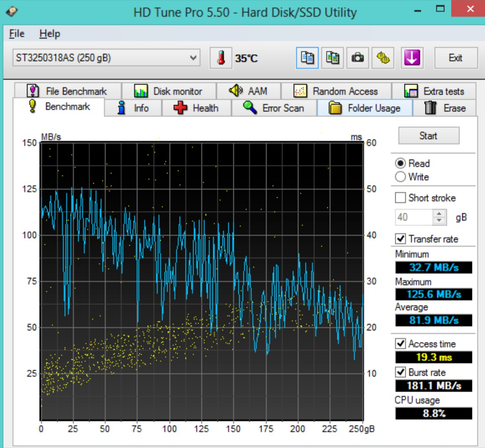
Task: Open options with the wrench toolbar icon
Action: [383, 58]
